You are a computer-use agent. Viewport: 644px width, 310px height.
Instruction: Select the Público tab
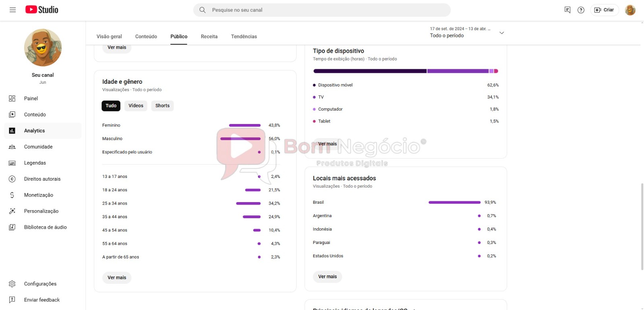click(x=179, y=37)
